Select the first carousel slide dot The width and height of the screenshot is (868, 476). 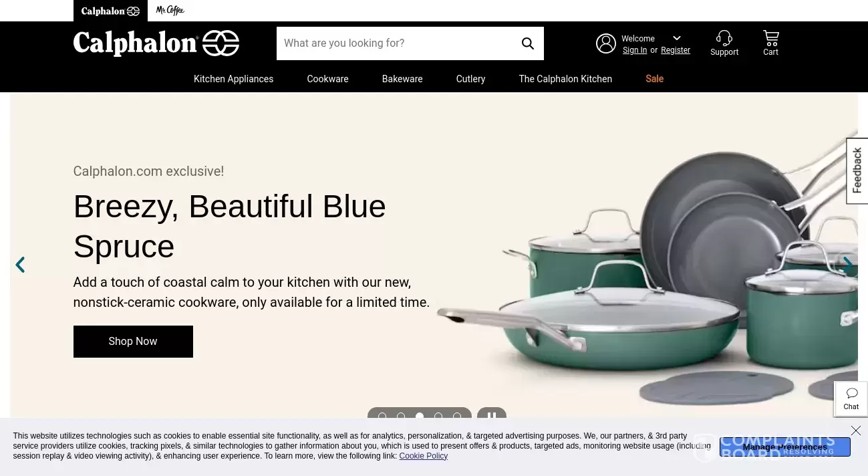click(382, 416)
